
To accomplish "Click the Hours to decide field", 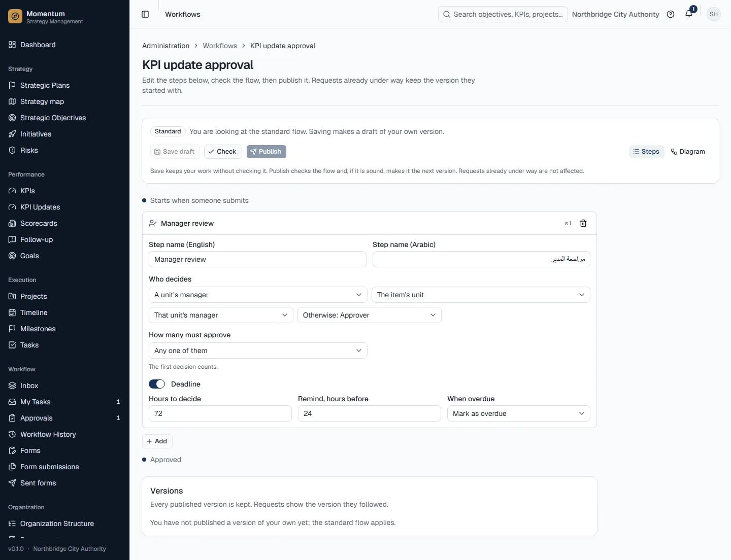I will (220, 413).
